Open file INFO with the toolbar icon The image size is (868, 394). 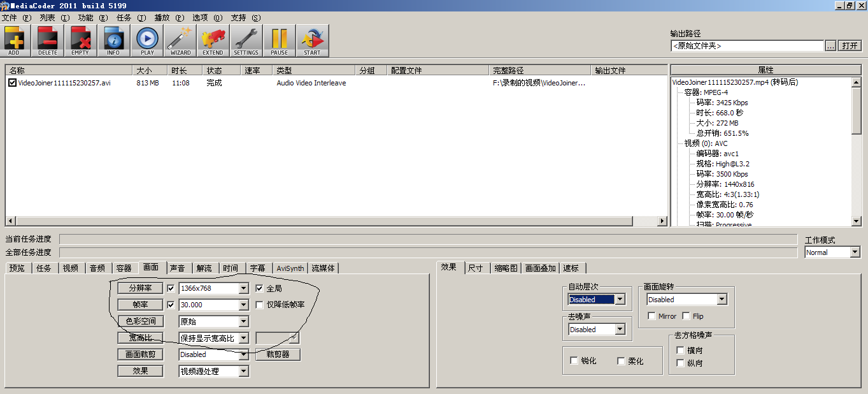coord(113,40)
